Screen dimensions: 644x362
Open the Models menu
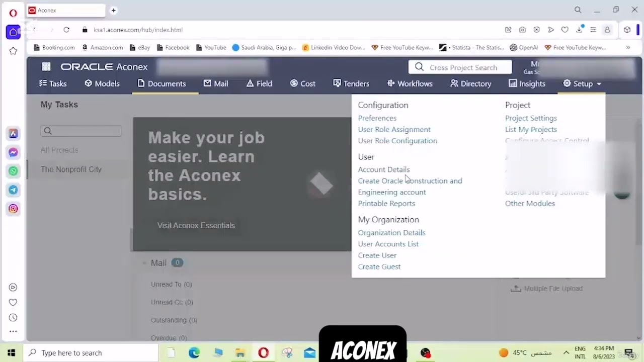click(102, 83)
